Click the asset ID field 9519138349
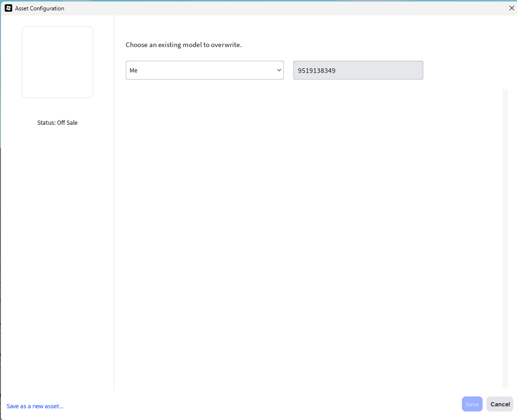The width and height of the screenshot is (517, 420). tap(358, 70)
